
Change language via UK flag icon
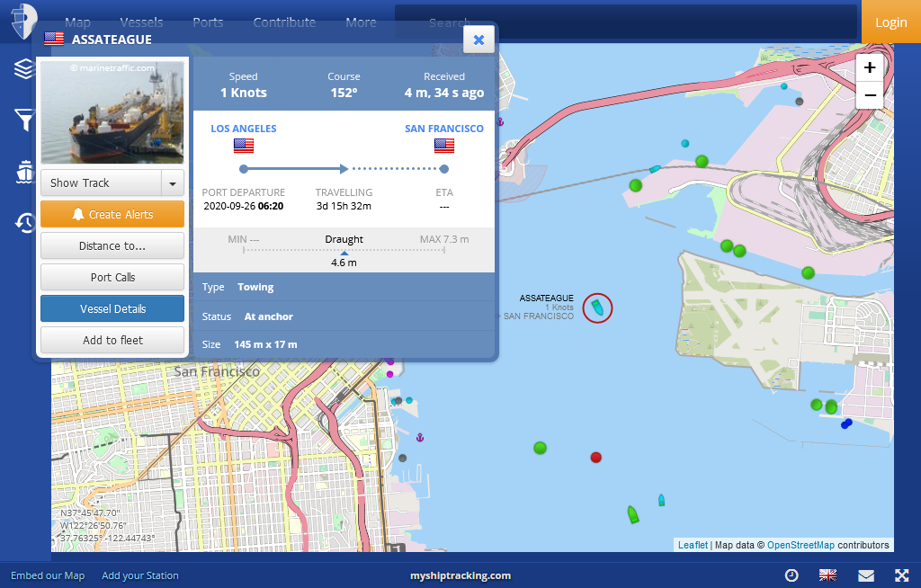pyautogui.click(x=827, y=575)
